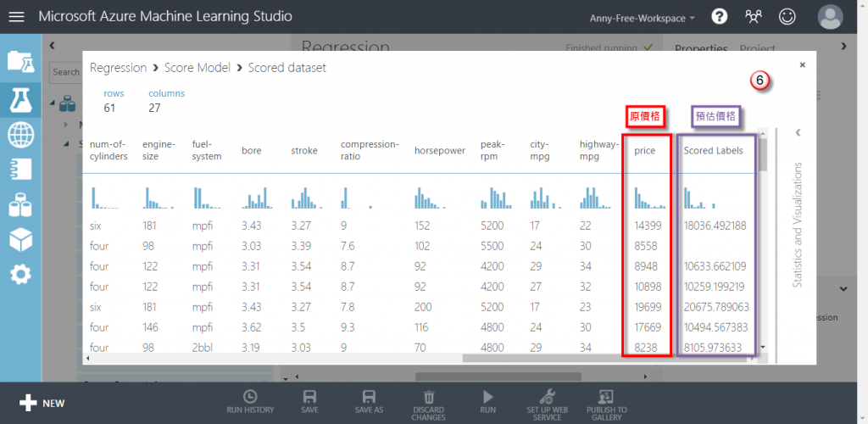Open the hamburger navigation menu
The image size is (868, 424).
coord(17,17)
